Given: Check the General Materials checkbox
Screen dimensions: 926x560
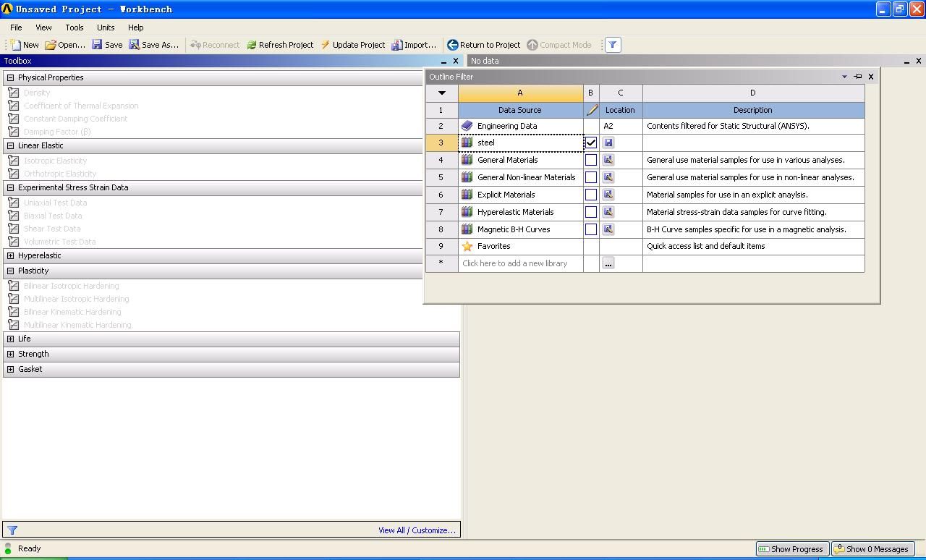Looking at the screenshot, I should (x=591, y=160).
